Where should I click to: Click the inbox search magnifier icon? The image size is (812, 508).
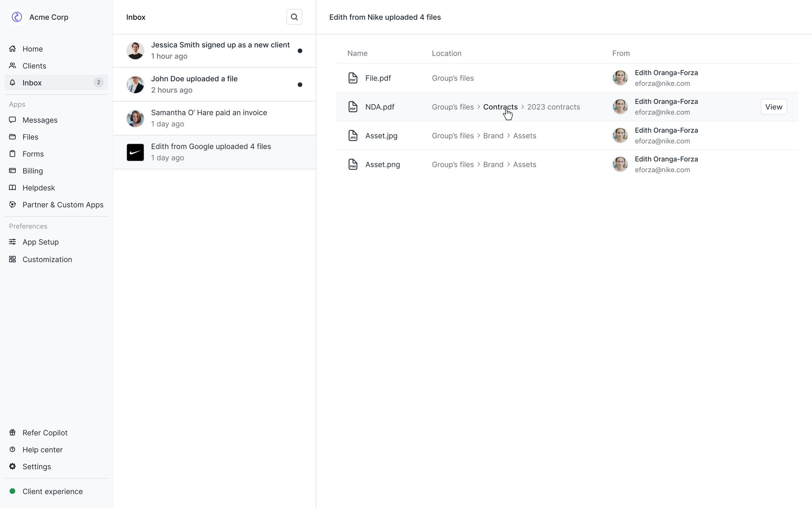click(x=294, y=17)
